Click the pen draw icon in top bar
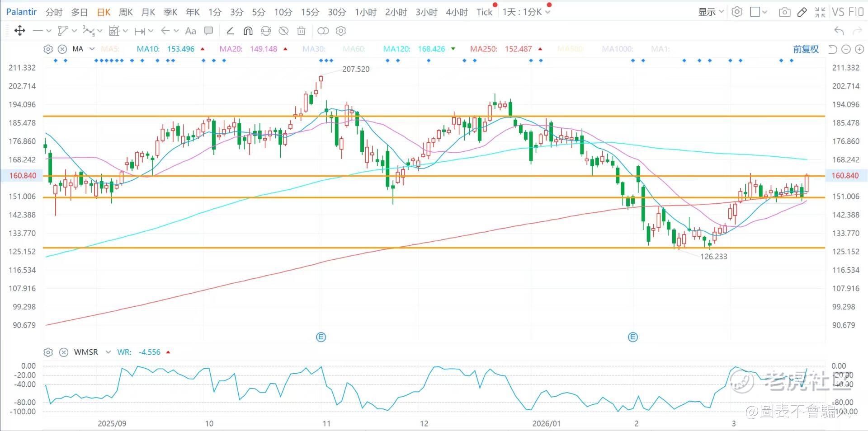The width and height of the screenshot is (868, 431). click(802, 12)
